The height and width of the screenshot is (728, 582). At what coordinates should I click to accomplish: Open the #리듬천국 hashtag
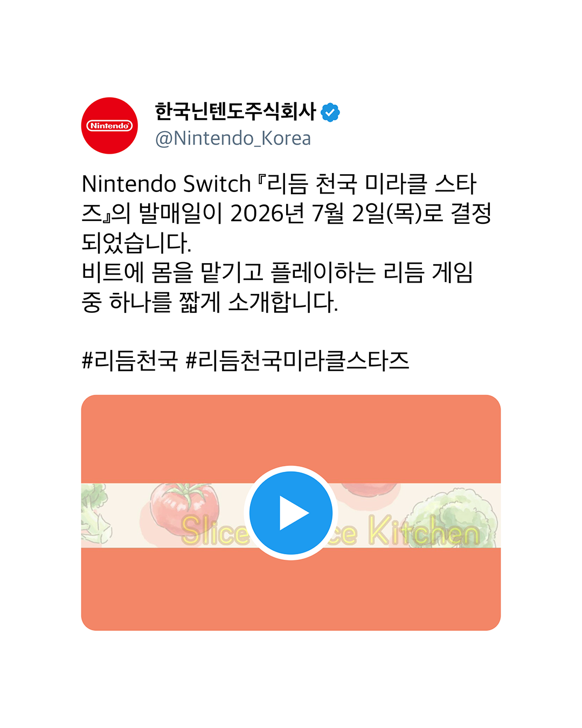pos(129,360)
